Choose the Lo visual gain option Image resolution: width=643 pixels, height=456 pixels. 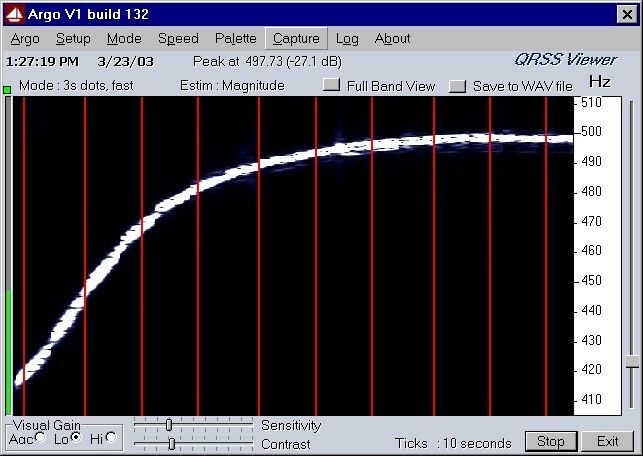click(75, 438)
